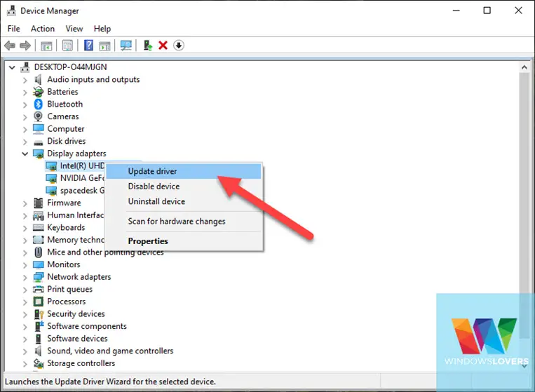Choose Uninstall device from context menu
Viewport: 535px width, 392px height.
pos(184,201)
